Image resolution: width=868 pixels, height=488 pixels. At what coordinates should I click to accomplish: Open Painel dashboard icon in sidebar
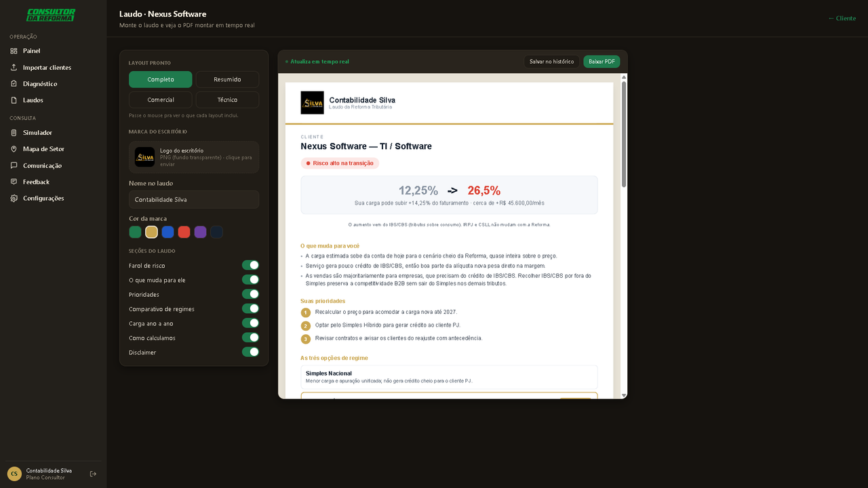(x=14, y=51)
